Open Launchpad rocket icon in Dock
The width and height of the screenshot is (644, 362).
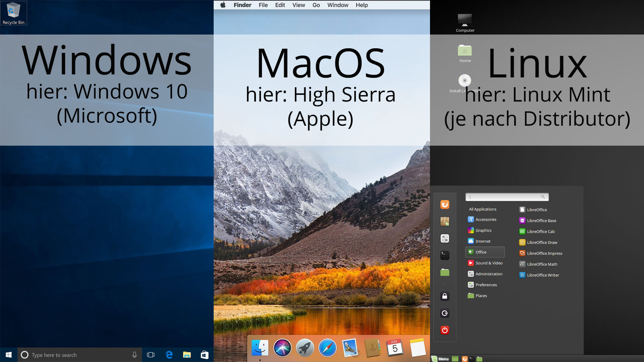(305, 348)
